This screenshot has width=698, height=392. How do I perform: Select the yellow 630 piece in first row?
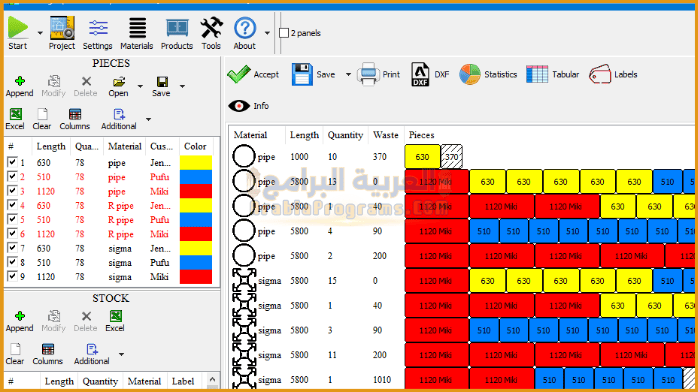click(422, 157)
